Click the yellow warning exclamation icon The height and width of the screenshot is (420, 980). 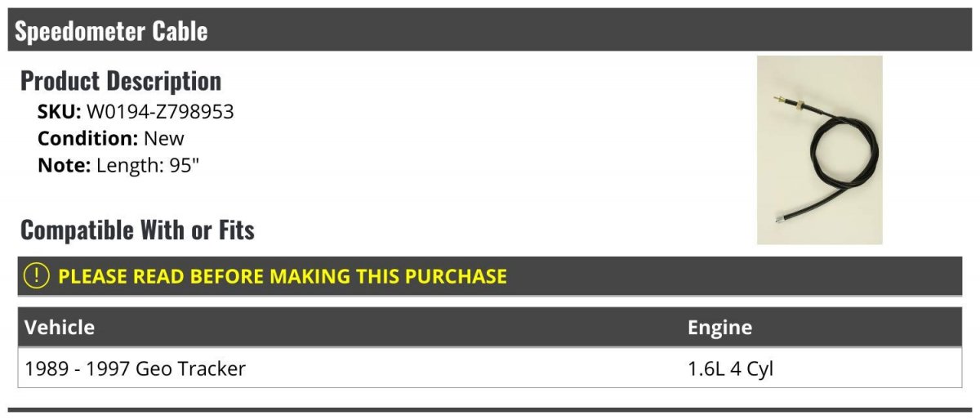(x=37, y=276)
